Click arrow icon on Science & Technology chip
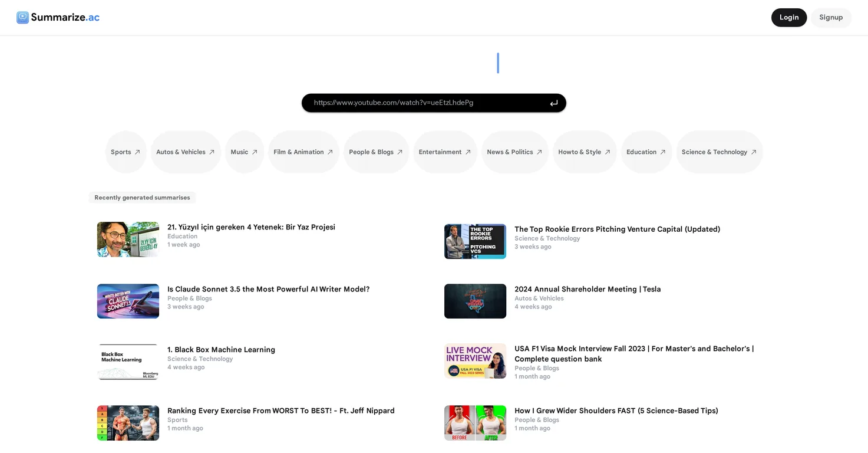The width and height of the screenshot is (868, 453). coord(754,152)
